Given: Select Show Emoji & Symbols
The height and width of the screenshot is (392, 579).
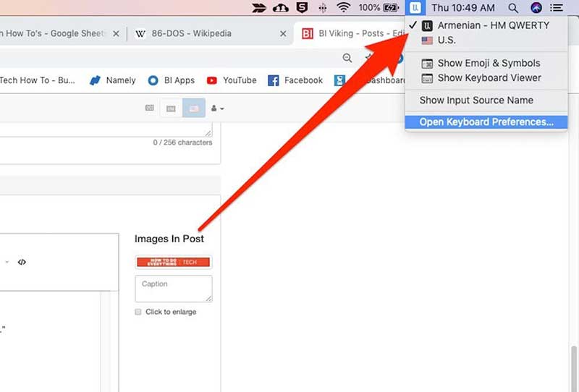Looking at the screenshot, I should tap(489, 64).
